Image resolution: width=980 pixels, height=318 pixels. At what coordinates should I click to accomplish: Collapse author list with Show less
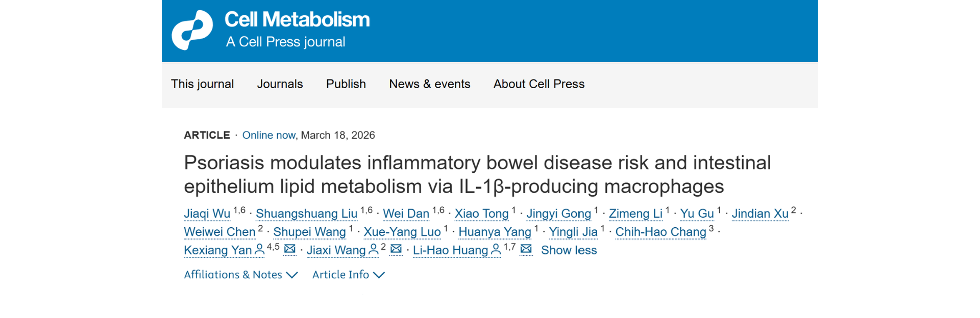(x=569, y=250)
